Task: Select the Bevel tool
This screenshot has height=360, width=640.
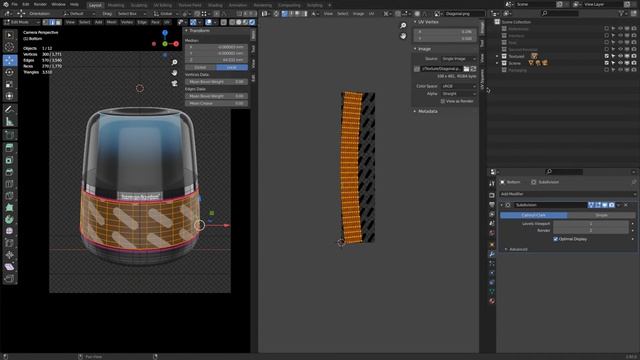Action: coord(9,172)
